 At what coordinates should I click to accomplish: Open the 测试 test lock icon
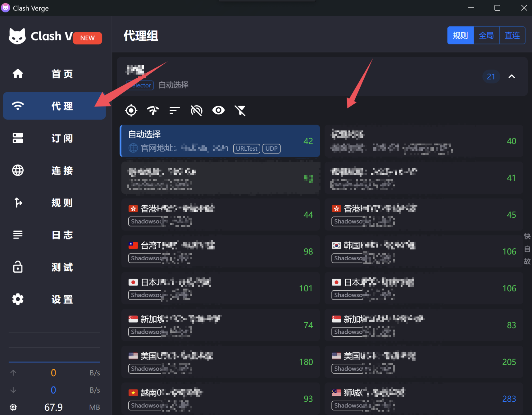point(18,267)
